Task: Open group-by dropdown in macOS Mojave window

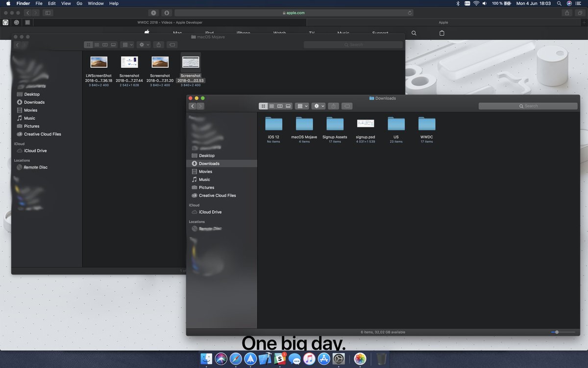Action: pos(127,45)
